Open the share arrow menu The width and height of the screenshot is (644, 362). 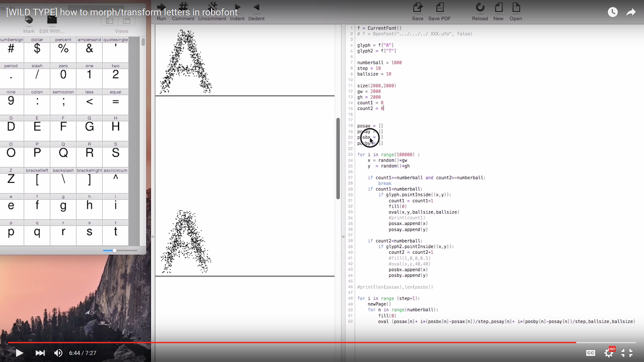point(631,12)
